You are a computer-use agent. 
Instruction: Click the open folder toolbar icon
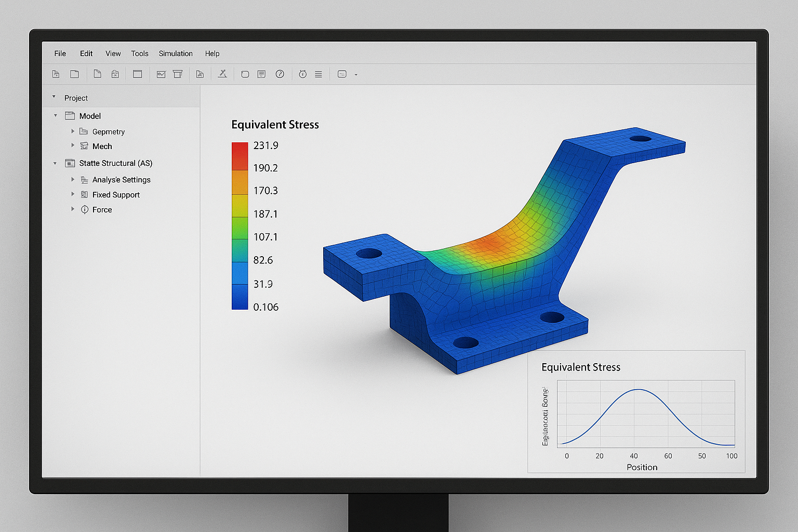[75, 74]
